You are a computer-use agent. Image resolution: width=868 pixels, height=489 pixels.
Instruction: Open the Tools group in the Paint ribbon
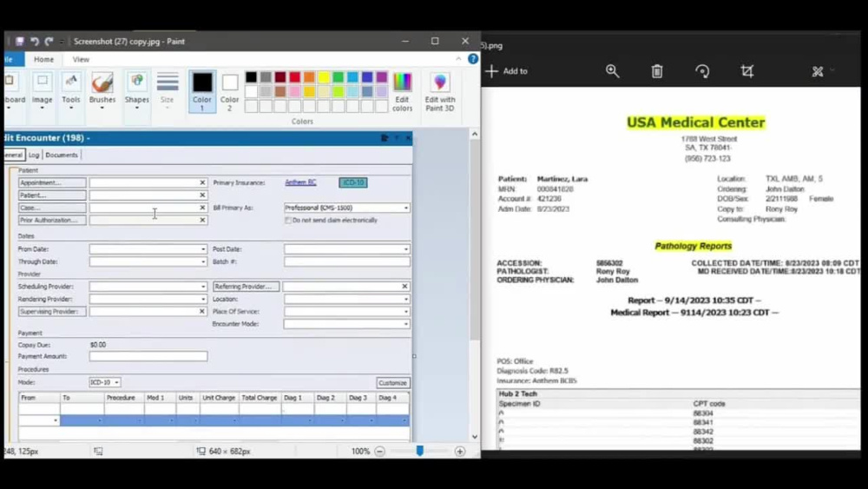tap(71, 91)
